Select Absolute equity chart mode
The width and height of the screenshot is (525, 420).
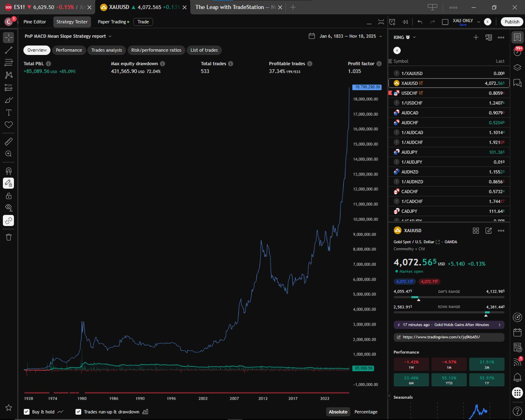coord(338,412)
